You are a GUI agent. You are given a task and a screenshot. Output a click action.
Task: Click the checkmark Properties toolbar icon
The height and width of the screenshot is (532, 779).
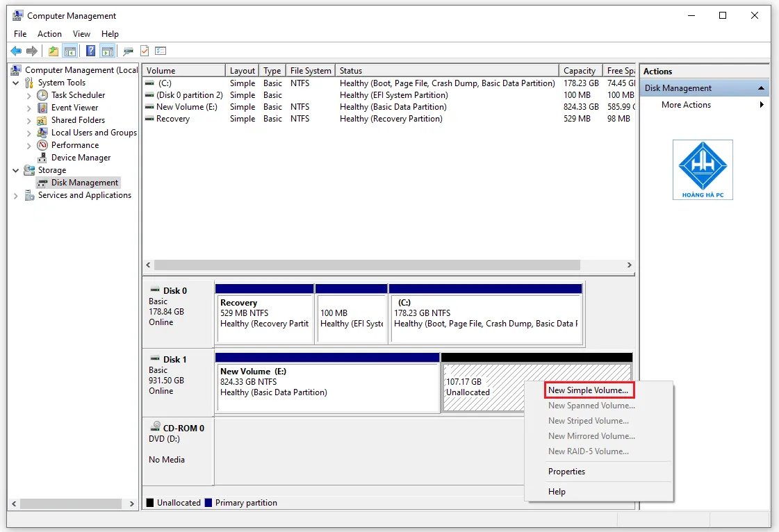pos(145,51)
